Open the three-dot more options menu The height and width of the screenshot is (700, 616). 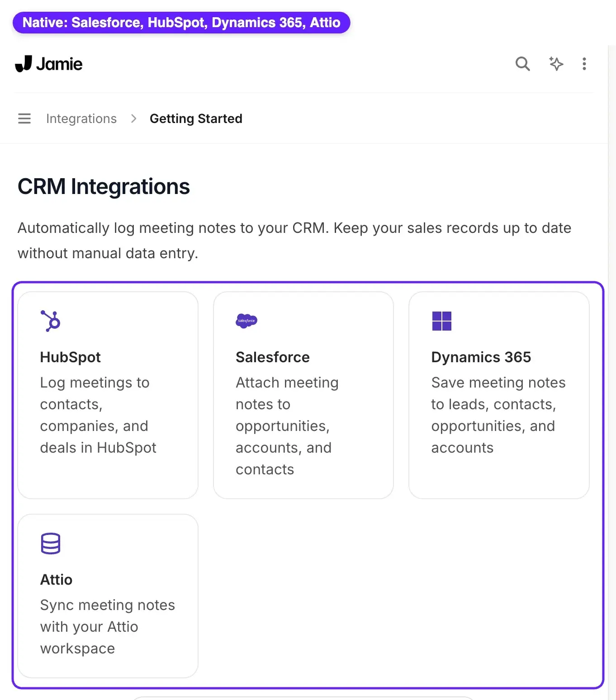coord(584,64)
